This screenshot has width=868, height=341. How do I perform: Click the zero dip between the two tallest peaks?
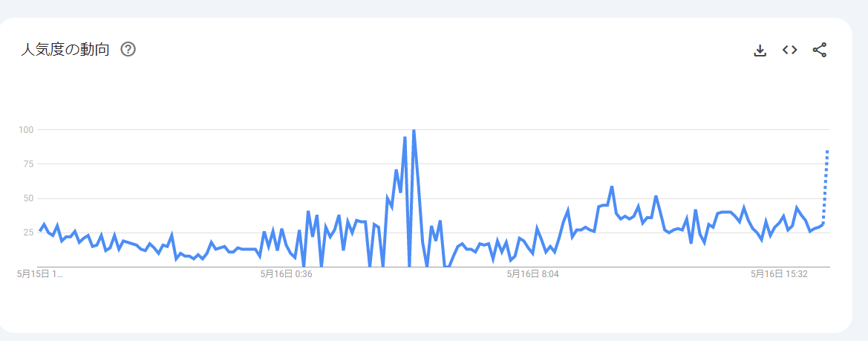409,265
